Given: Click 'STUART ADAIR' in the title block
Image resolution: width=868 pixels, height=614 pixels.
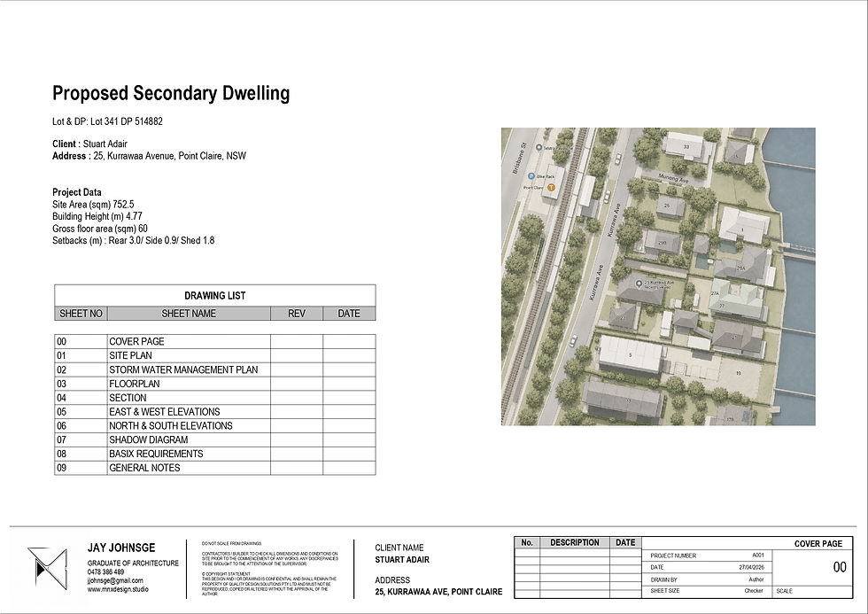Looking at the screenshot, I should click(x=402, y=560).
